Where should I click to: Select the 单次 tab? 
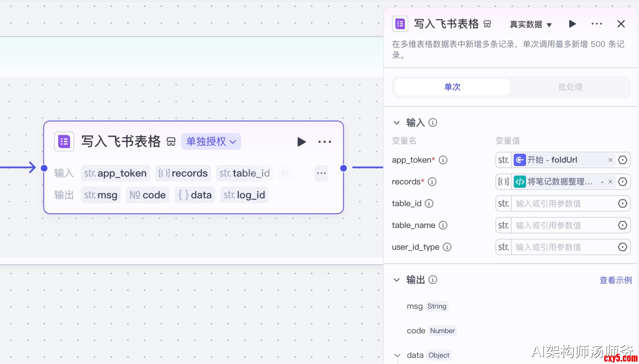point(452,87)
